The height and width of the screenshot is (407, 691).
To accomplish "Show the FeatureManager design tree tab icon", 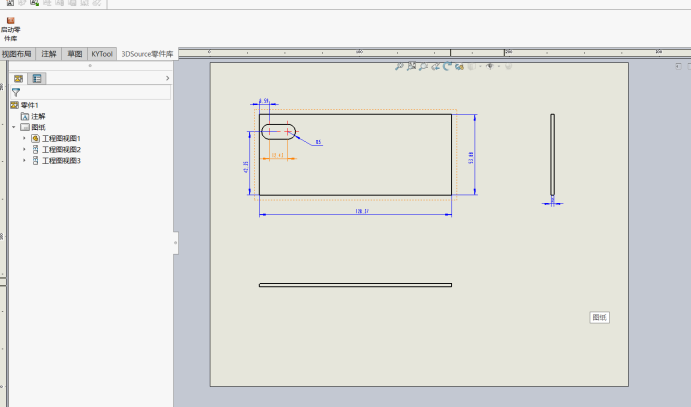I will pyautogui.click(x=18, y=79).
